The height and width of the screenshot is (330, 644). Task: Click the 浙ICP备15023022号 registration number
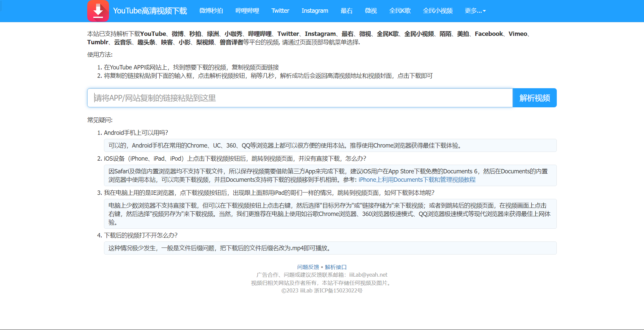[338, 290]
